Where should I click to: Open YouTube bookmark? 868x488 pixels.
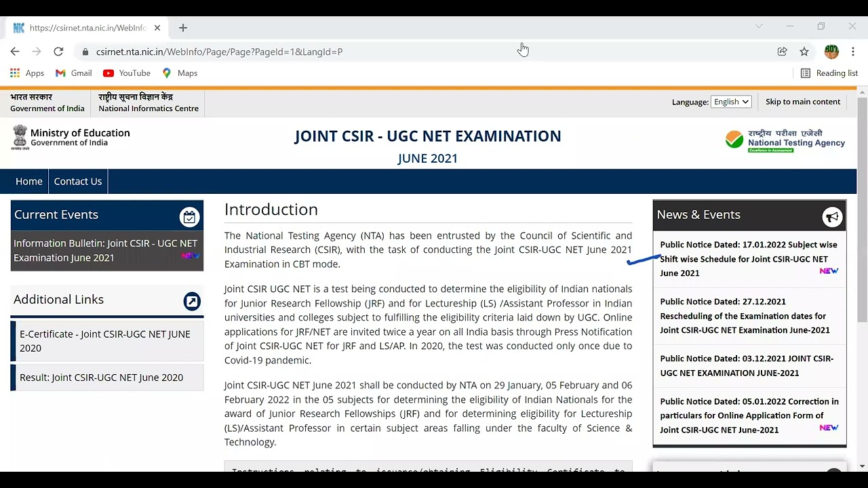127,73
